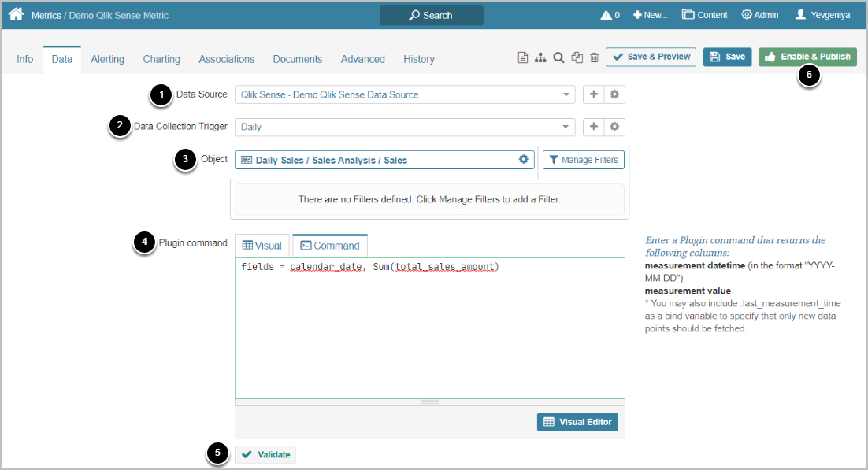Click the Search box in header
The height and width of the screenshot is (470, 868).
coord(431,16)
